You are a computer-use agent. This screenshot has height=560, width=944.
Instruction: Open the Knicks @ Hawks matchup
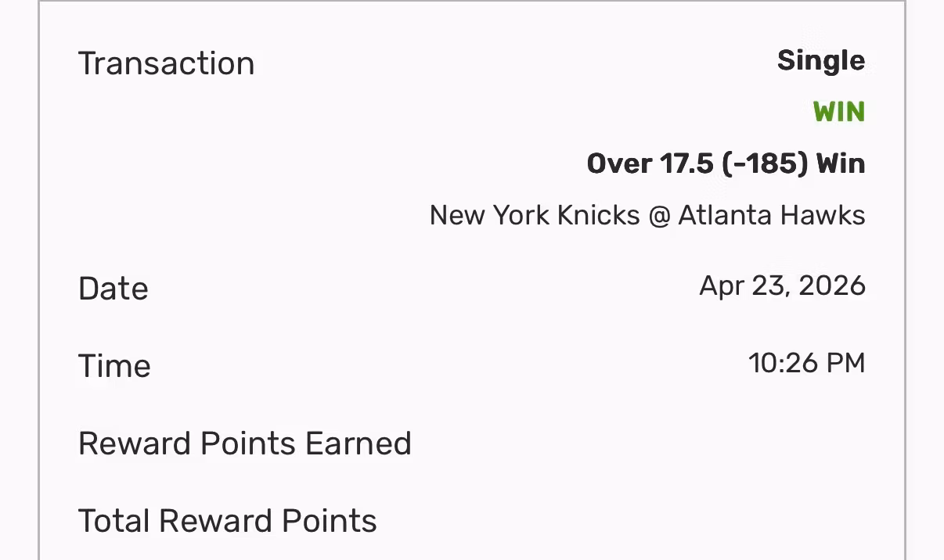[647, 215]
